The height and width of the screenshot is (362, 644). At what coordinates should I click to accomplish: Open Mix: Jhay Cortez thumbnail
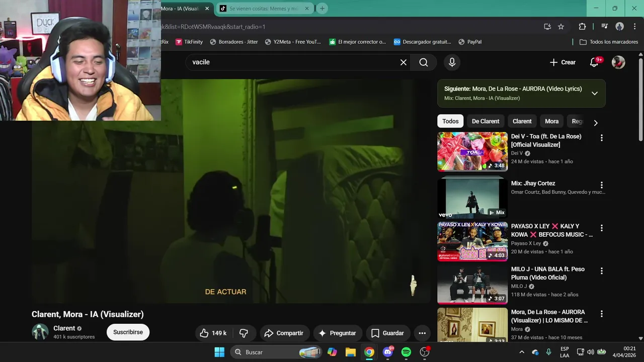click(x=472, y=197)
